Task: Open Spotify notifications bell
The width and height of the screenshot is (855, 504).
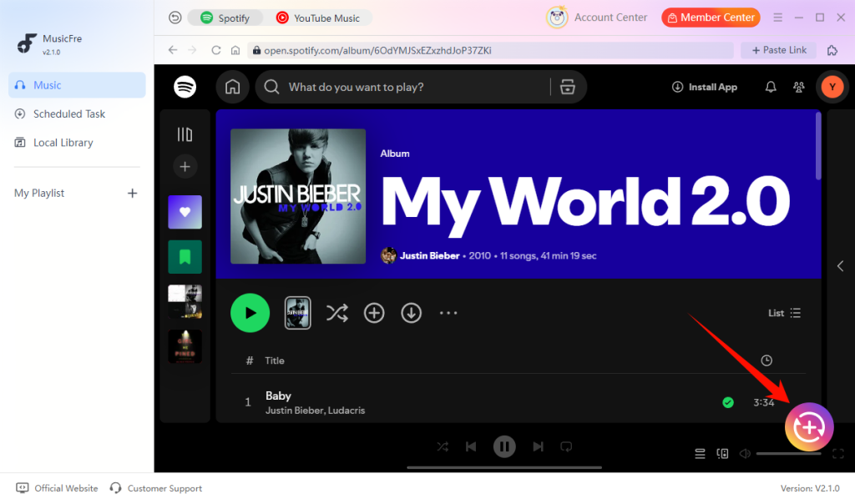Action: tap(771, 87)
